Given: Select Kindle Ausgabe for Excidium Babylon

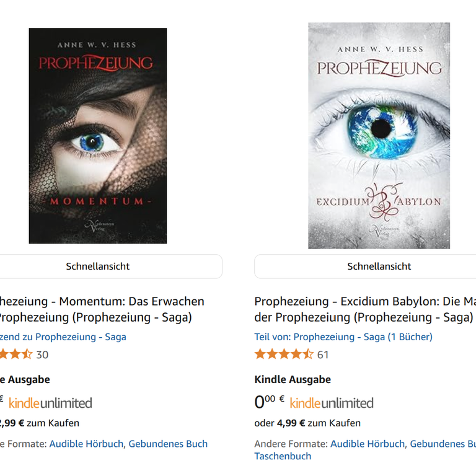Looking at the screenshot, I should pos(293,379).
